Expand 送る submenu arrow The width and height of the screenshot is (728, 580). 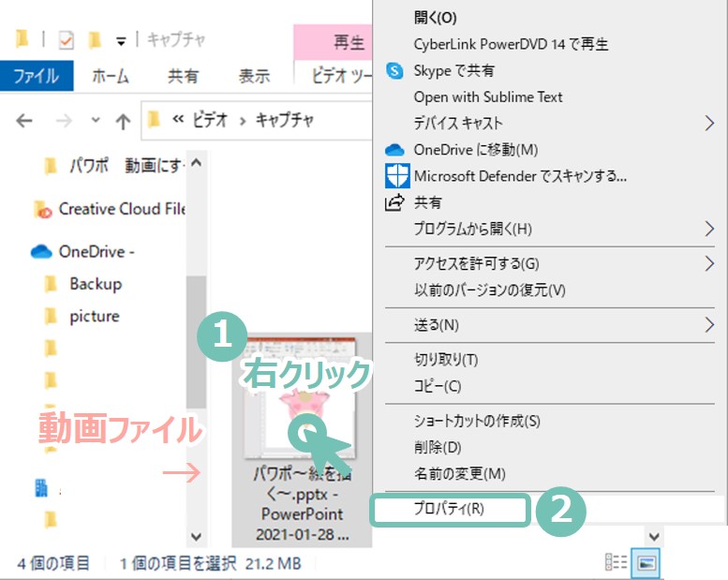708,325
